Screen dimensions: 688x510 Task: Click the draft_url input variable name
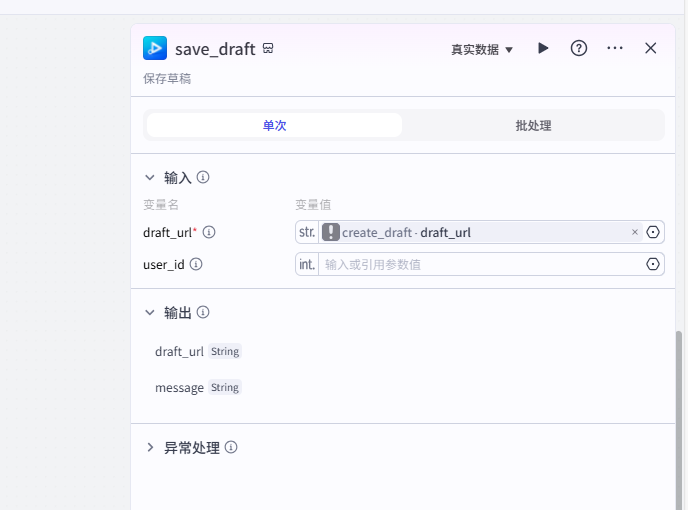point(167,233)
